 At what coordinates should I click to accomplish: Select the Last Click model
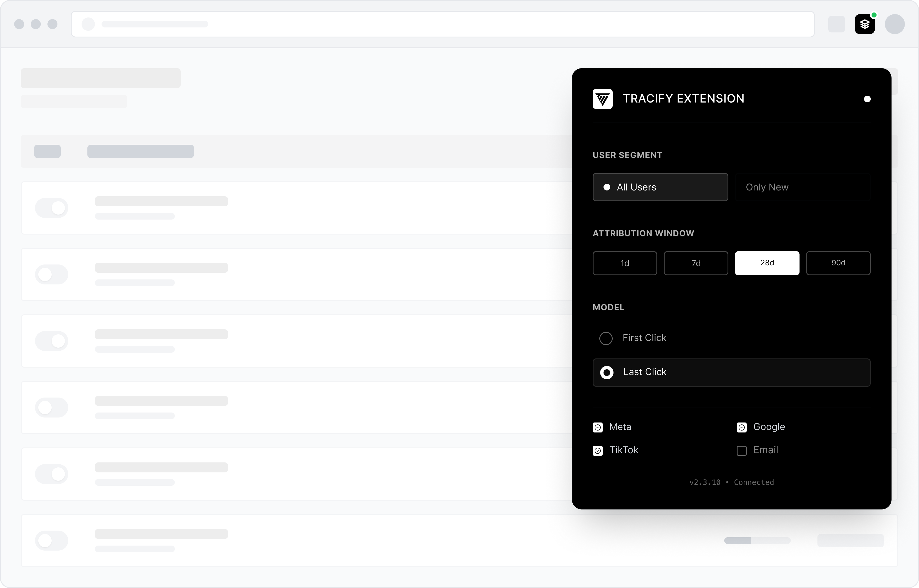pos(607,372)
